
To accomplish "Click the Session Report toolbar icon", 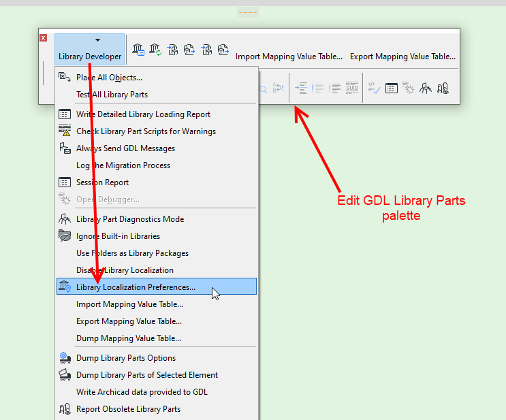I will (392, 88).
